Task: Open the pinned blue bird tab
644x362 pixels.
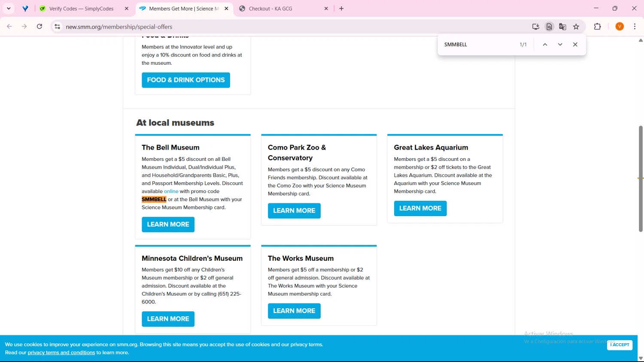Action: click(25, 9)
